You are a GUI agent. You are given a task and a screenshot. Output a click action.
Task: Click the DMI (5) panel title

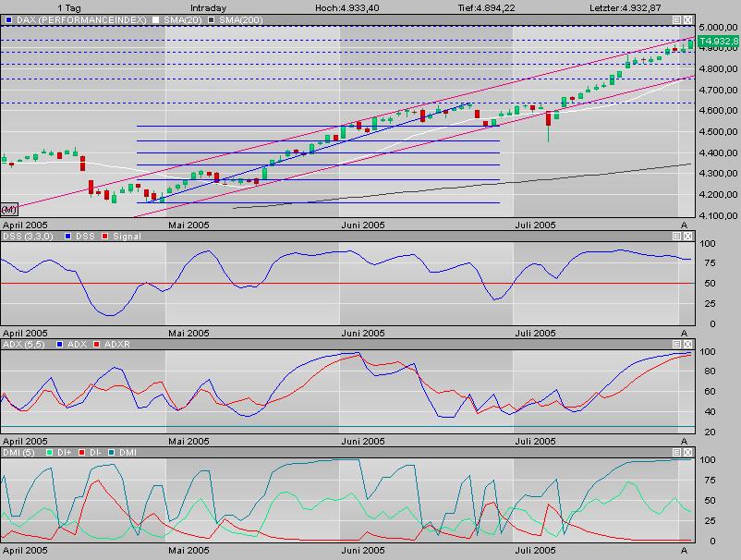pyautogui.click(x=18, y=453)
